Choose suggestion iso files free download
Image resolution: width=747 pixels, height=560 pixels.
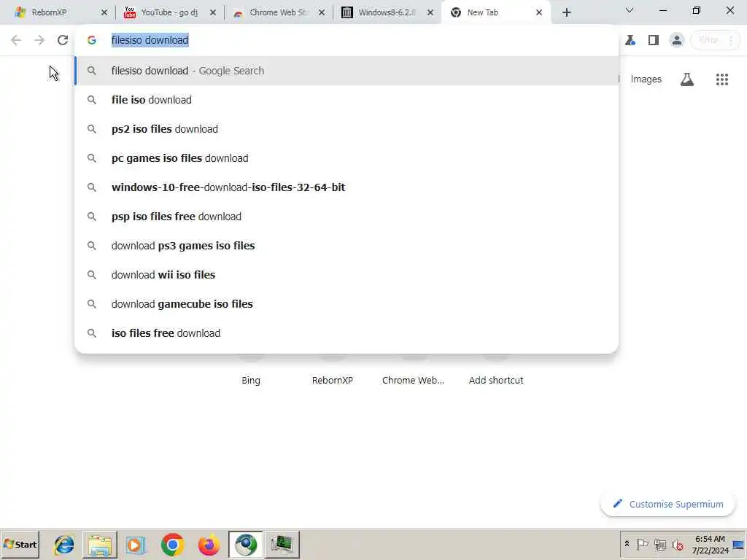coord(347,333)
